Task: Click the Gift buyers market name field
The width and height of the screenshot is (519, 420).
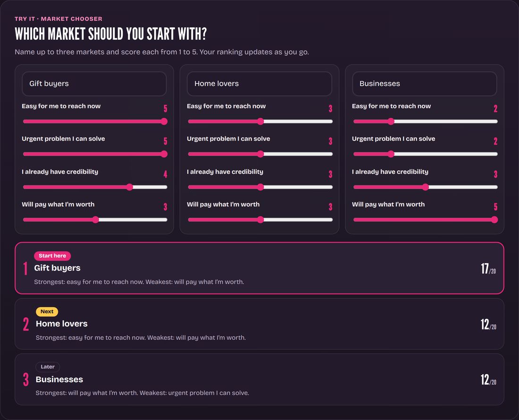Action: click(94, 84)
